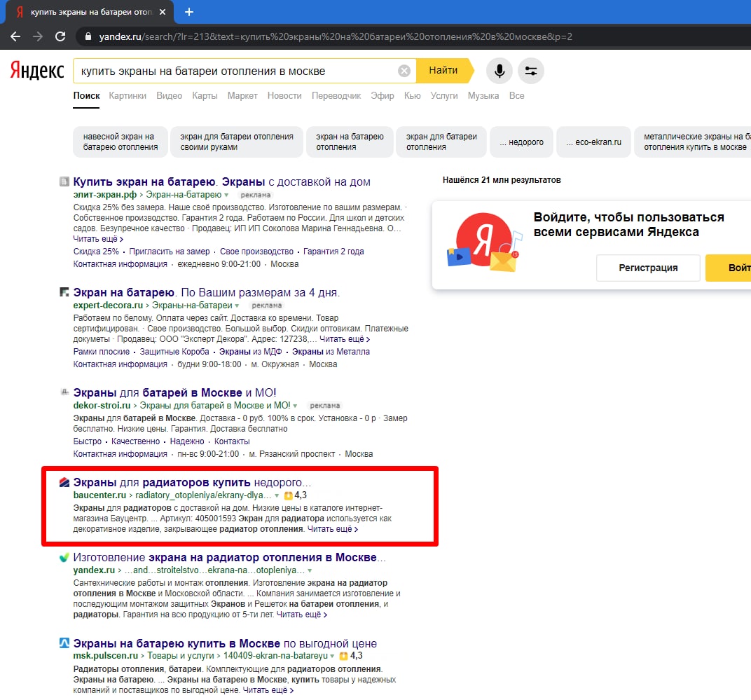Screen dimensions: 751x700
Task: Switch to the Видео tab
Action: (169, 95)
